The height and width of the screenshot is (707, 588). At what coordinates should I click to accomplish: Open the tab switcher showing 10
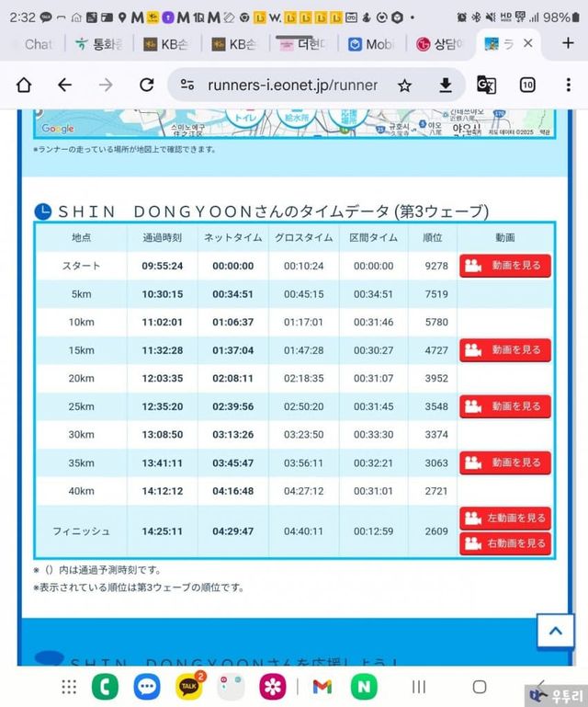pos(527,85)
